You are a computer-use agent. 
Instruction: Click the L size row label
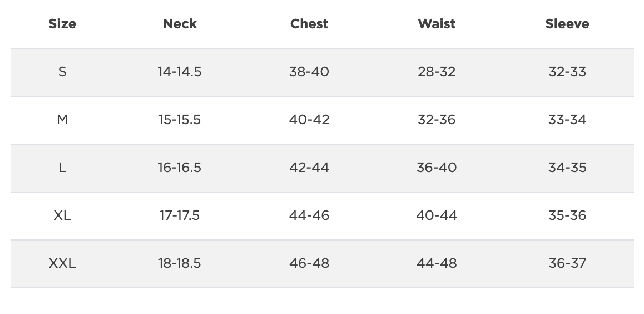(62, 168)
